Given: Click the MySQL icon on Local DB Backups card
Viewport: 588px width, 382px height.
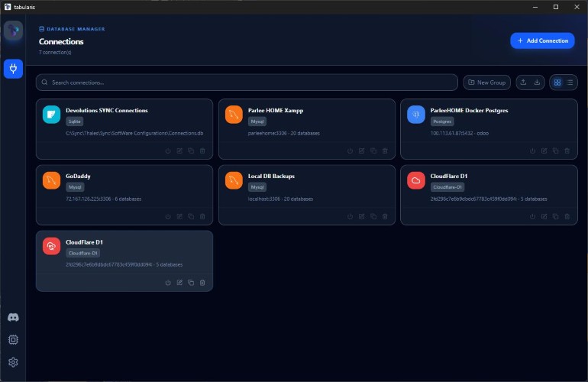Looking at the screenshot, I should 234,180.
